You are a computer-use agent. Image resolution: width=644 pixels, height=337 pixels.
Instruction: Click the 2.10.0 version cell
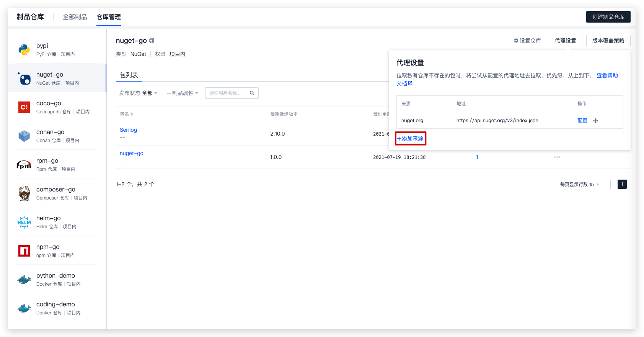click(x=277, y=134)
